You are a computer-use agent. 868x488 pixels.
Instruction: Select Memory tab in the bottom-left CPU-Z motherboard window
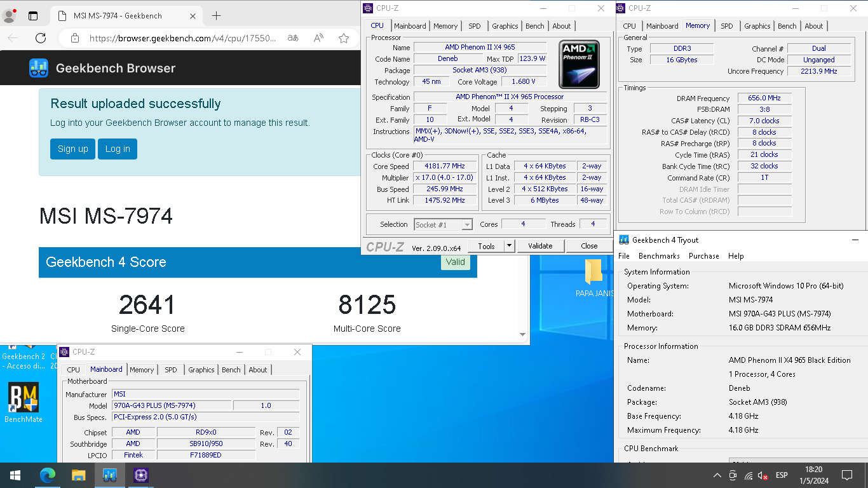click(142, 370)
